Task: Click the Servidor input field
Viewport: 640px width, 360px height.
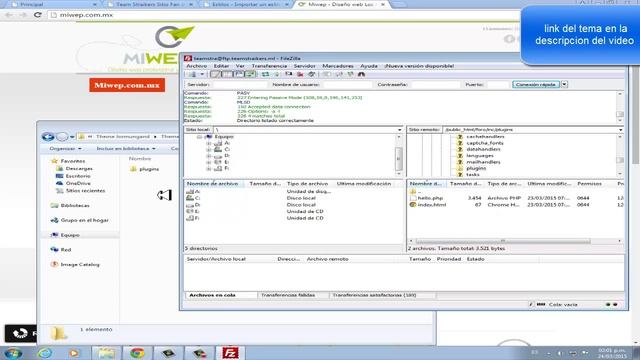Action: [240, 84]
